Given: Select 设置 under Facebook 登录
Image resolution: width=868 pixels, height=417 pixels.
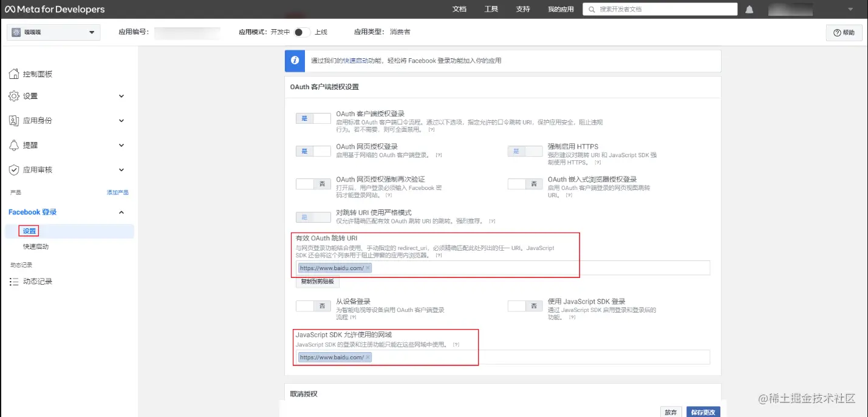Looking at the screenshot, I should pyautogui.click(x=29, y=231).
